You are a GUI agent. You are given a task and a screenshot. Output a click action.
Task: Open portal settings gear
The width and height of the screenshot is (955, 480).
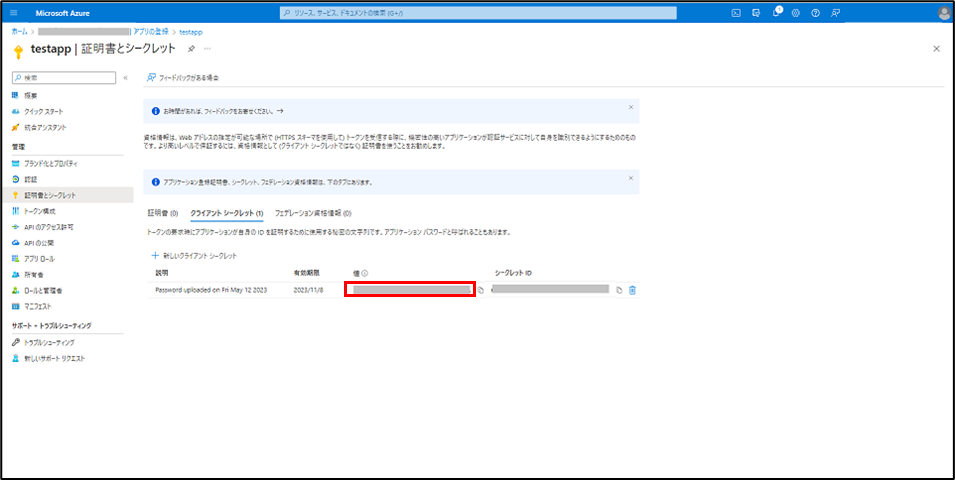(795, 13)
